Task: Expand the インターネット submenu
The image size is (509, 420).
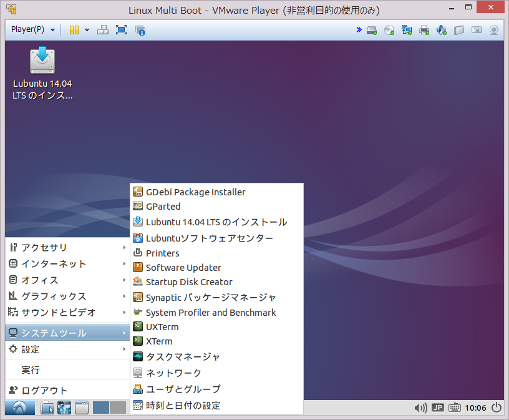Action: pyautogui.click(x=67, y=264)
